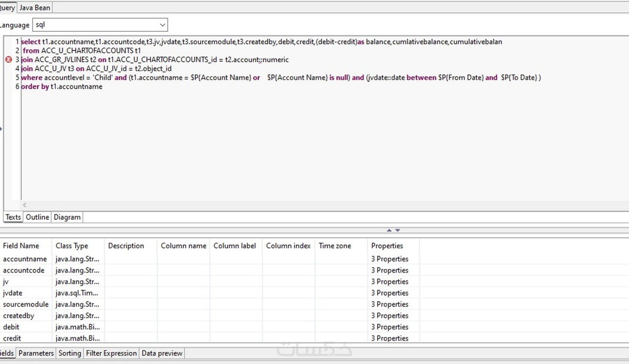The image size is (629, 364).
Task: Click the from ACC_U_CHARTOFACCOUNTS line in the query
Action: pyautogui.click(x=81, y=51)
